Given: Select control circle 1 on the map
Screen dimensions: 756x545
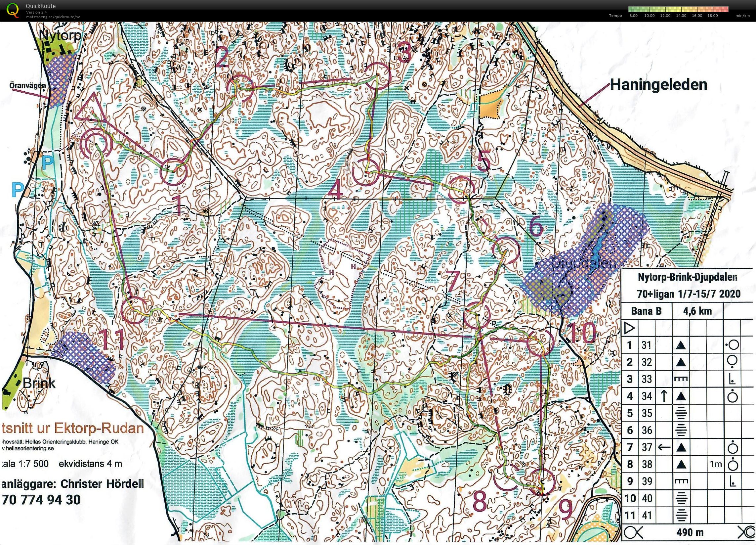Looking at the screenshot, I should 173,171.
